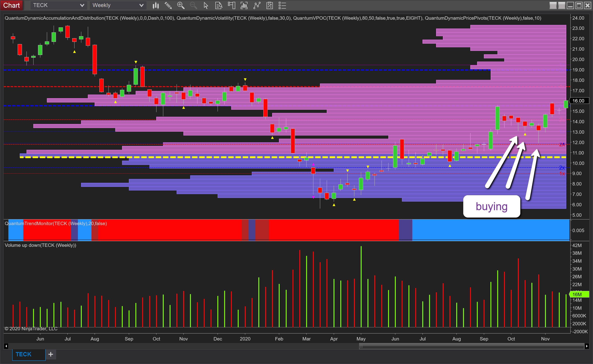Screen dimensions: 593x364
Task: Select the first window link square
Action: (x=553, y=5)
